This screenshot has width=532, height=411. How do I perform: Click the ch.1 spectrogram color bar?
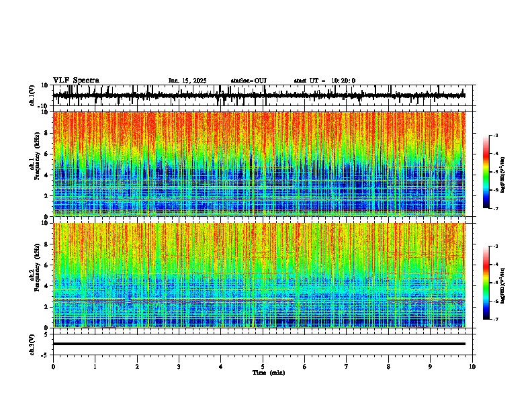[x=486, y=172]
